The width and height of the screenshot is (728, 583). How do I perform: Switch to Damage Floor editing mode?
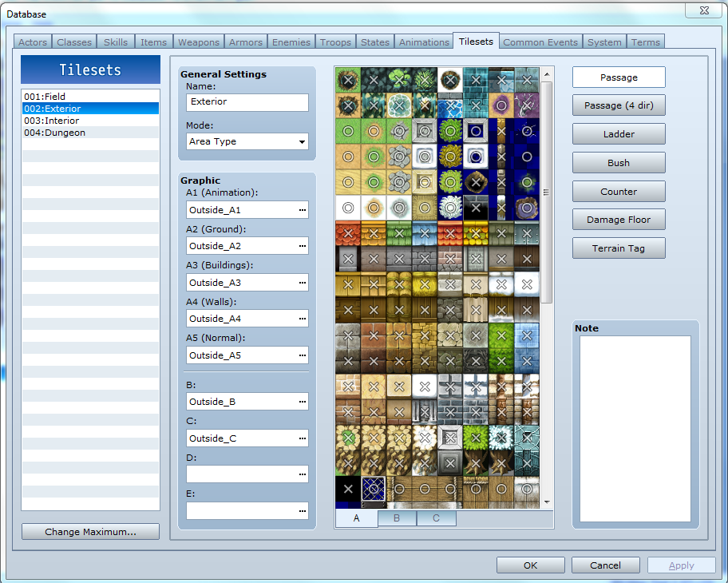pyautogui.click(x=618, y=219)
